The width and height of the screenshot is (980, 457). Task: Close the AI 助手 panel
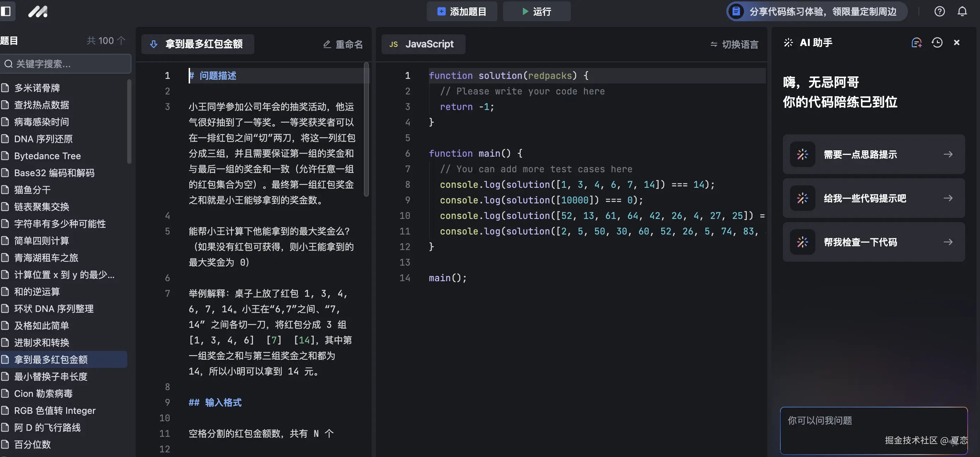[957, 43]
